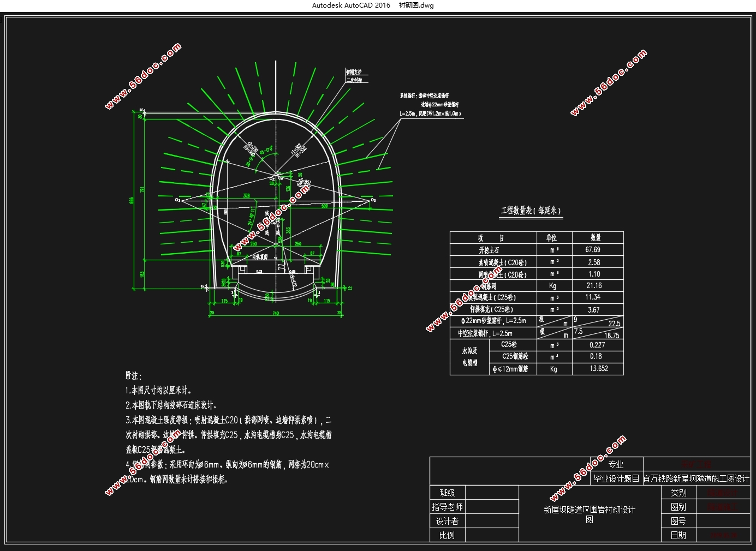This screenshot has height=551, width=756.
Task: Click the L=2.5m anchor spacing annotation
Action: 430,114
